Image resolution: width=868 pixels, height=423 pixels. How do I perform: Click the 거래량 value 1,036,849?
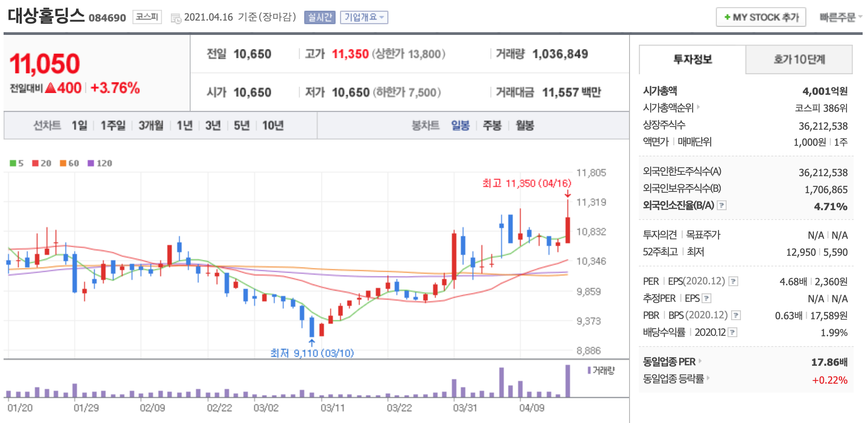click(x=560, y=54)
